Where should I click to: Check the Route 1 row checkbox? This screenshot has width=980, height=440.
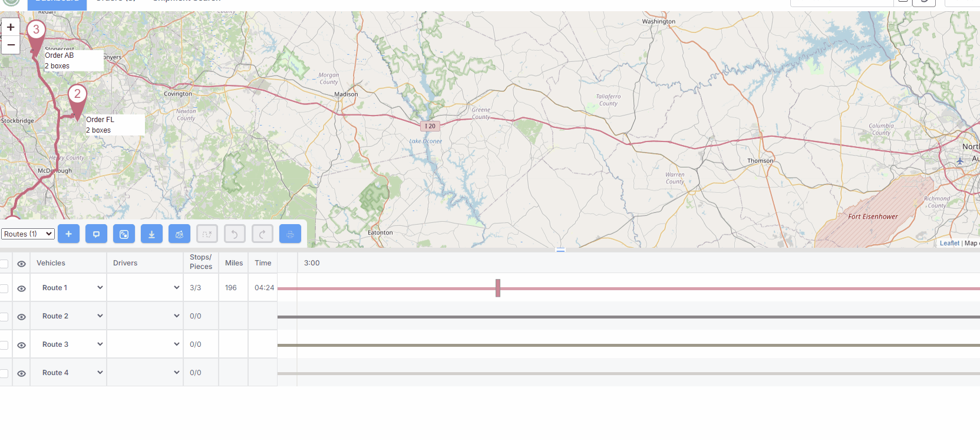coord(4,288)
